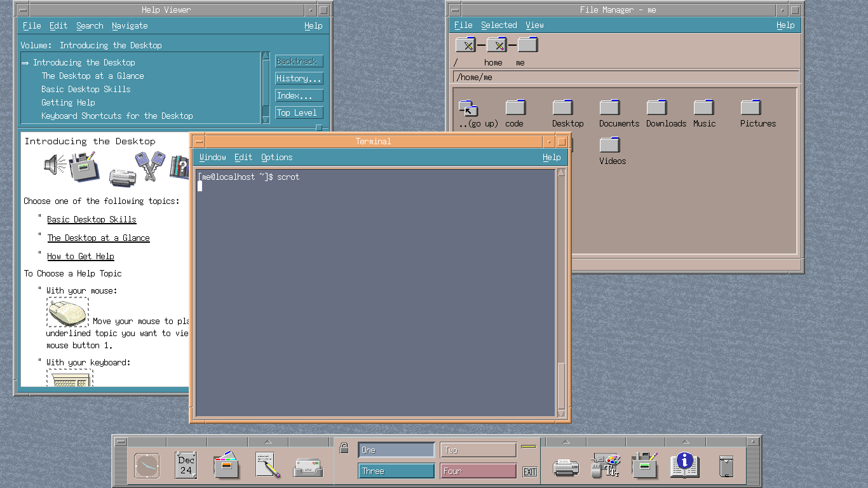
Task: Open the Calendar icon showing Dec 24
Action: 186,466
